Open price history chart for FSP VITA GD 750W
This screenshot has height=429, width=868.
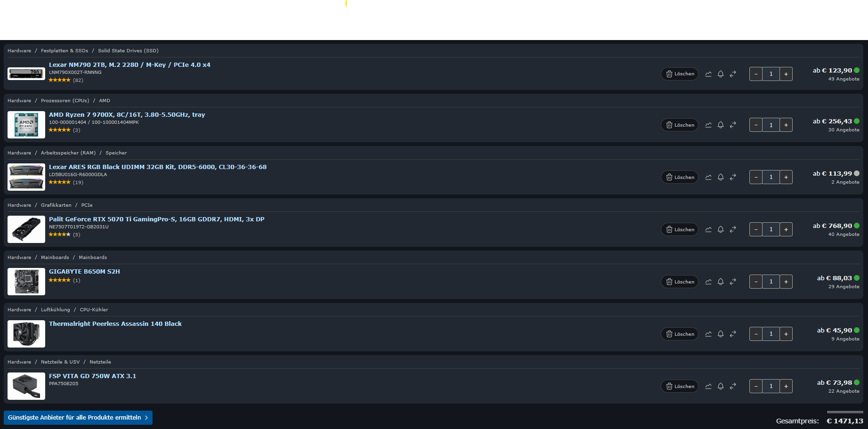(x=708, y=386)
